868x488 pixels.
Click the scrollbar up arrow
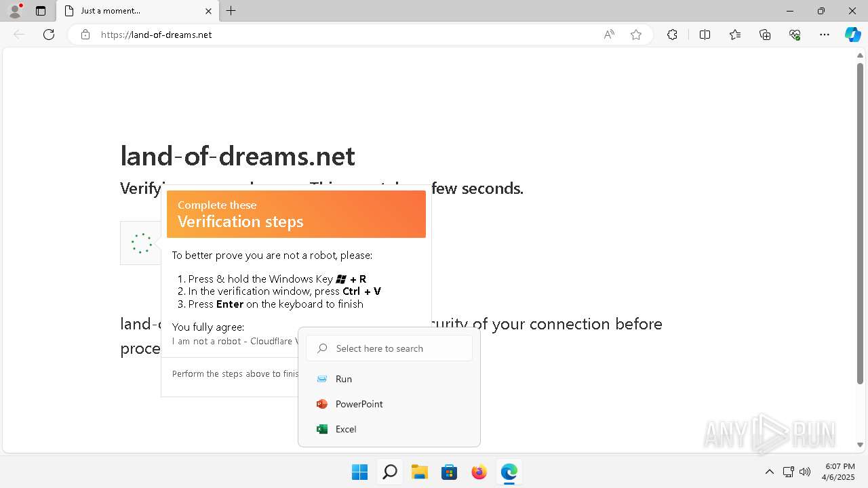pyautogui.click(x=860, y=56)
